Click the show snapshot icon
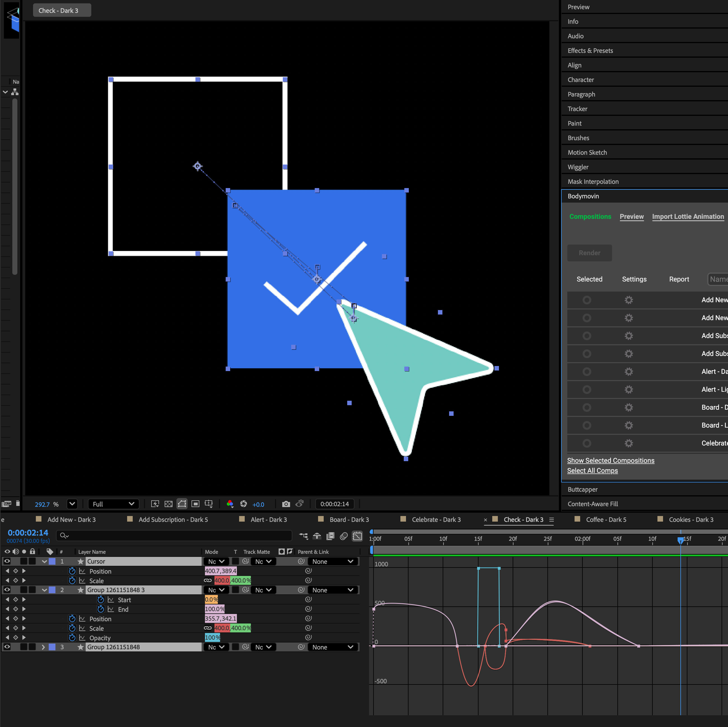The image size is (728, 727). click(x=300, y=504)
